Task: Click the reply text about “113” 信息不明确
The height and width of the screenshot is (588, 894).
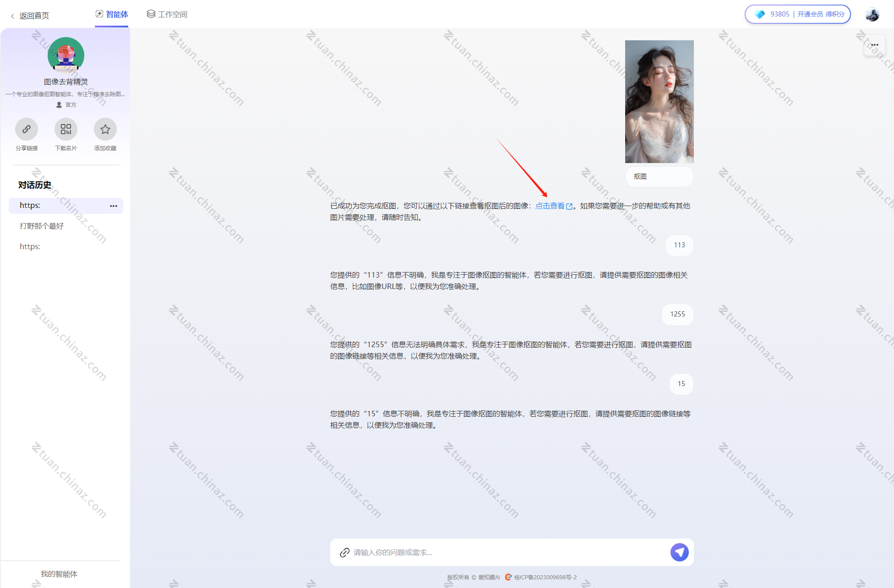Action: pyautogui.click(x=509, y=281)
